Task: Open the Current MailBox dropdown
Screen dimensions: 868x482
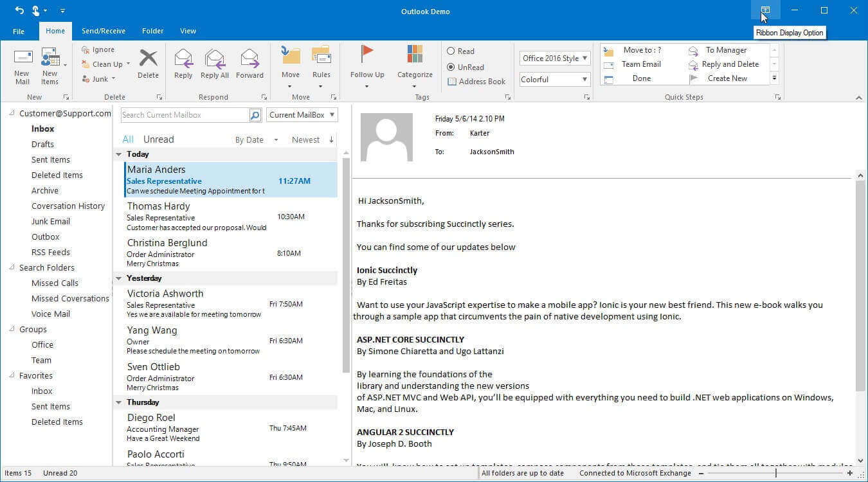Action: 302,115
